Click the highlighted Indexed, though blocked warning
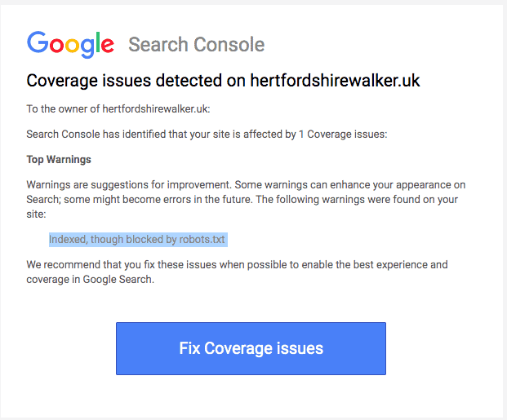This screenshot has width=507, height=420. 136,240
